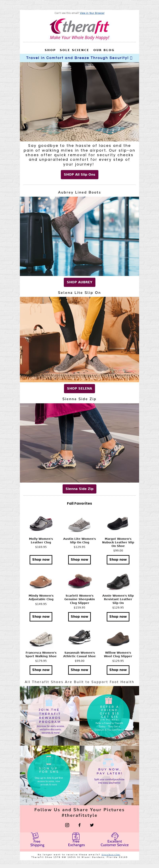Click the Excellent Customer Service icon
The height and width of the screenshot is (868, 159).
(x=115, y=836)
